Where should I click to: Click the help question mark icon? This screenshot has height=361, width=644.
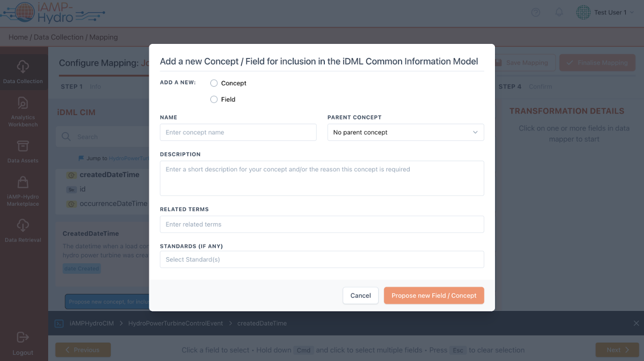pos(536,12)
